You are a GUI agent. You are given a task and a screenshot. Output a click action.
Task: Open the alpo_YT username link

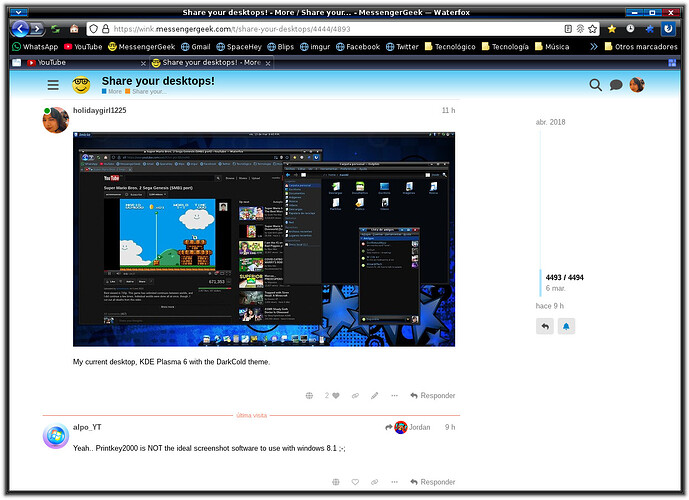pyautogui.click(x=87, y=427)
